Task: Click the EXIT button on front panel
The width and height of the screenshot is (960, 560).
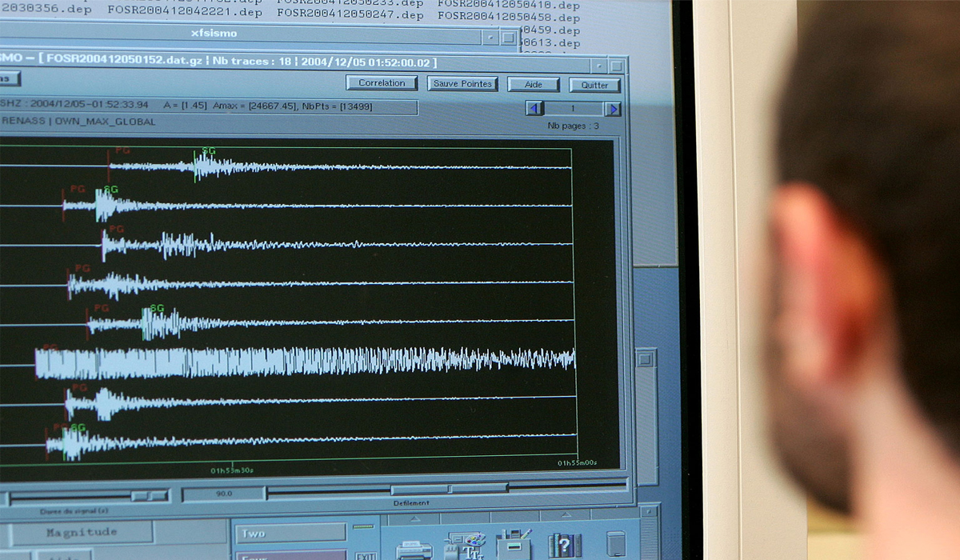Action: pos(366,556)
